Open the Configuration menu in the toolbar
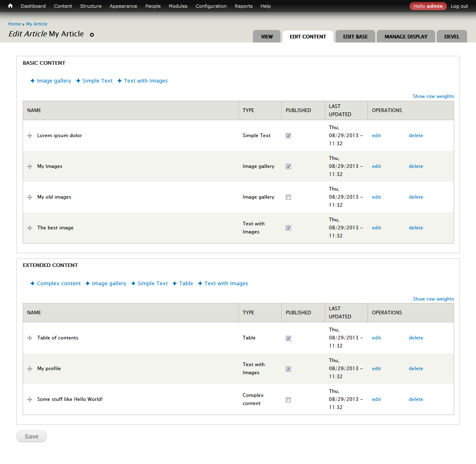Viewport: 476px width, 464px height. 211,6
